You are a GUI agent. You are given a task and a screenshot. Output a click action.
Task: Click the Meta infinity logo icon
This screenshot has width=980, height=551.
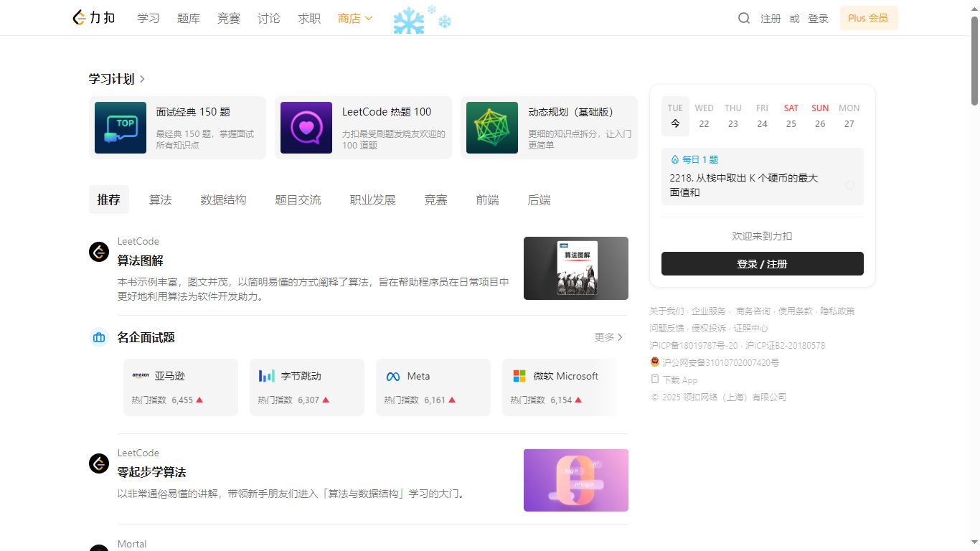click(x=392, y=375)
